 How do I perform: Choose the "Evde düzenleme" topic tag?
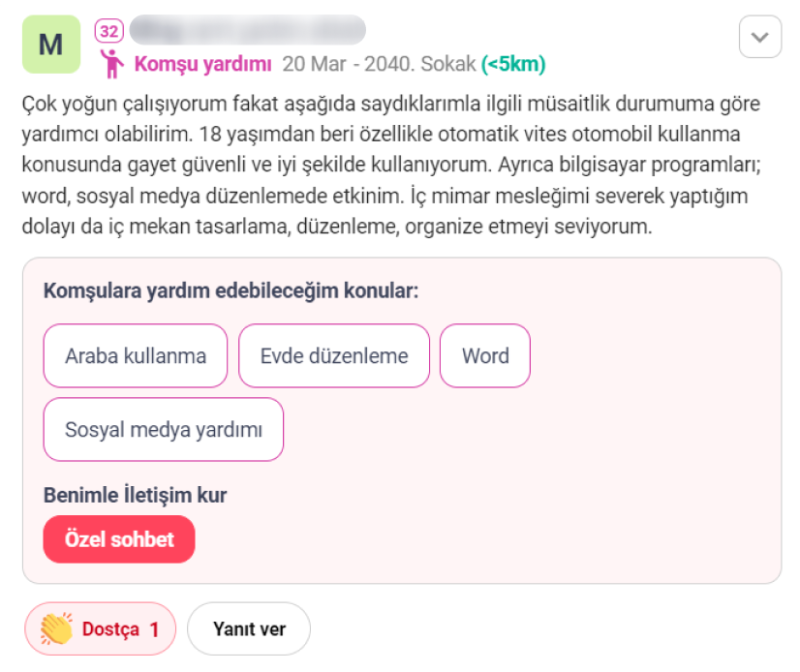[x=334, y=355]
